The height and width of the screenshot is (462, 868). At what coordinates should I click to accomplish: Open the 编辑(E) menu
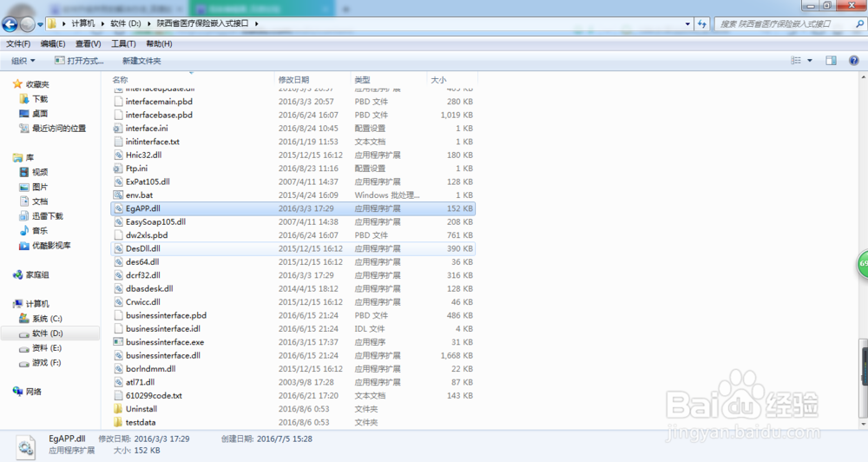(53, 43)
